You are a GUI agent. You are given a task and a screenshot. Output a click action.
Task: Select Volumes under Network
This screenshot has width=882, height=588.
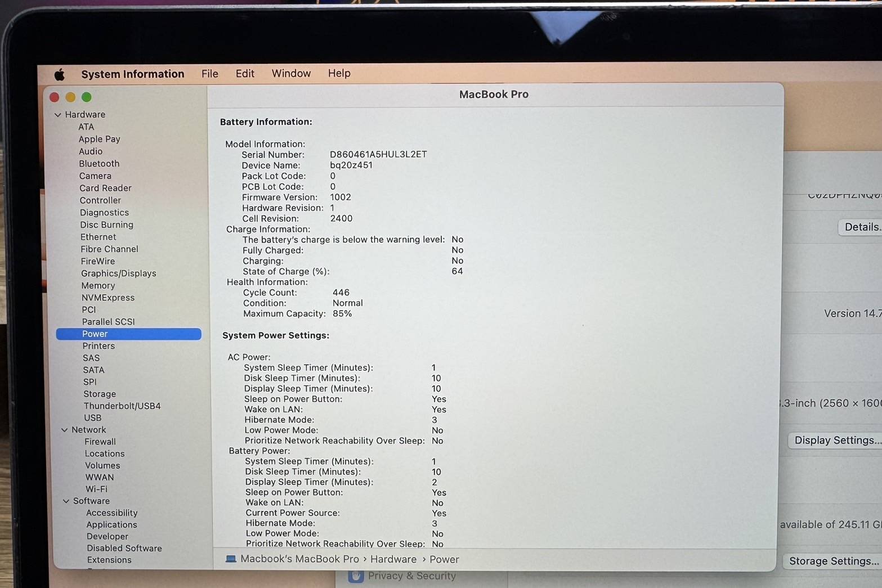click(102, 465)
